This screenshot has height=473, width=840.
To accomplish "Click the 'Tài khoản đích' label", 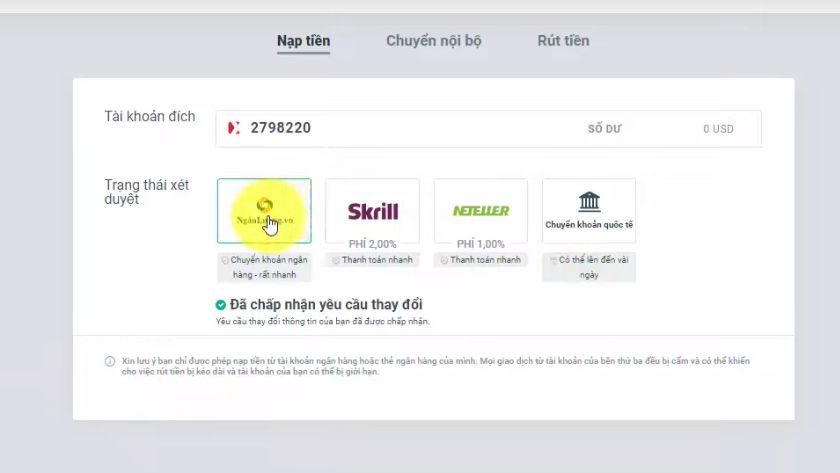I will click(149, 117).
